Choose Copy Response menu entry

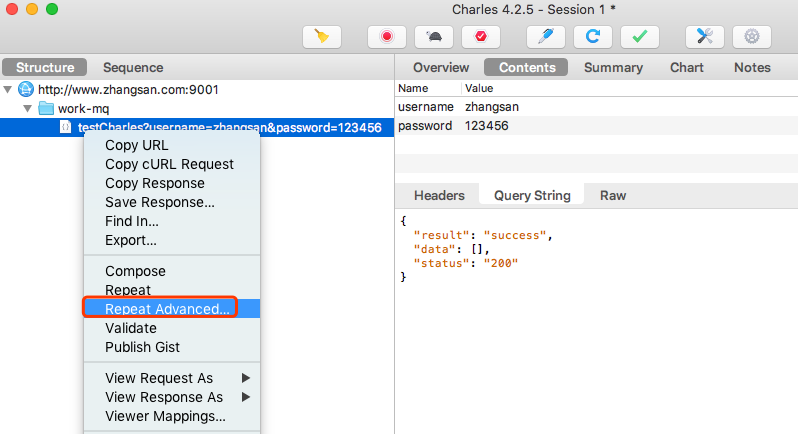[172, 183]
